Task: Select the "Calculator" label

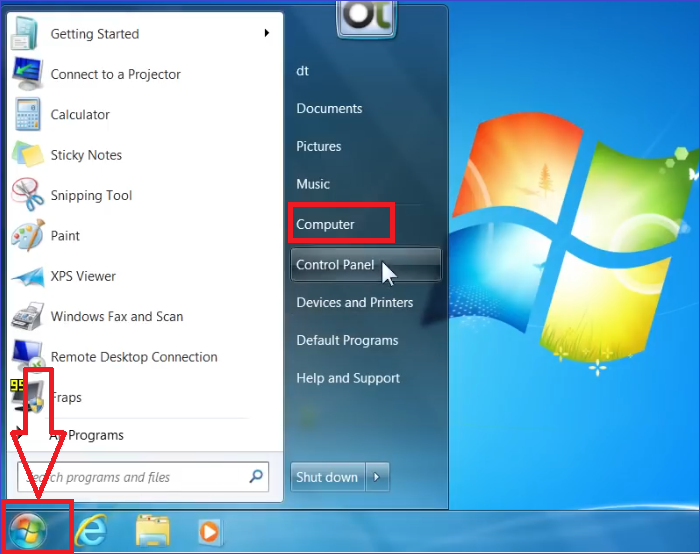Action: coord(80,115)
